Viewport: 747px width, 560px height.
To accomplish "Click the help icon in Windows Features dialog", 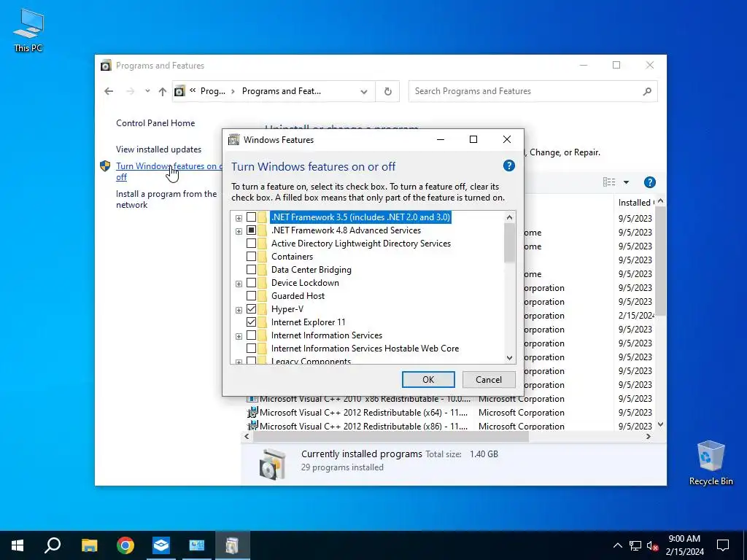I will 508,166.
